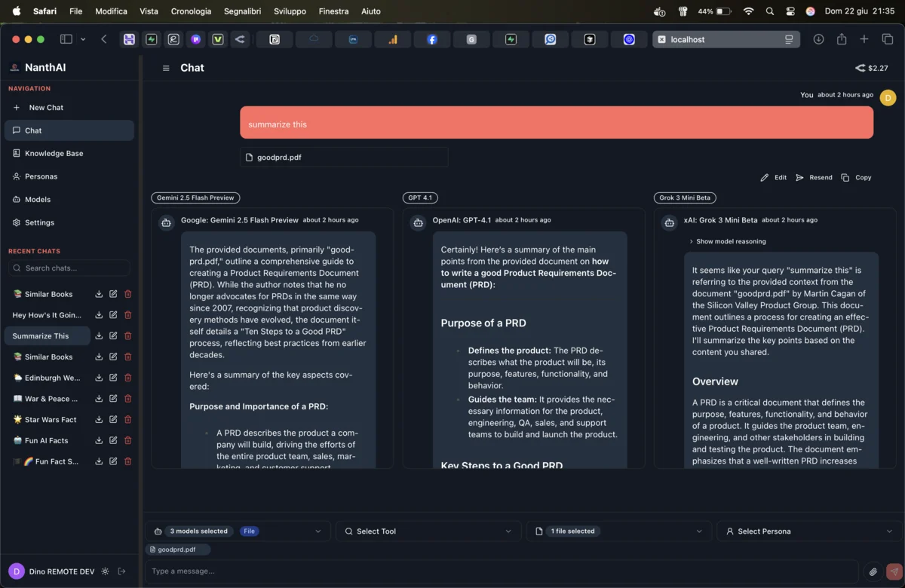Show Safari tab overview icon

pos(888,39)
